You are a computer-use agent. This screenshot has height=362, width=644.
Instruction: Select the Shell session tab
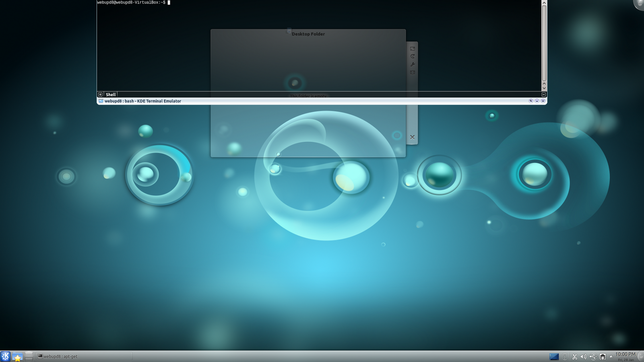(x=111, y=95)
